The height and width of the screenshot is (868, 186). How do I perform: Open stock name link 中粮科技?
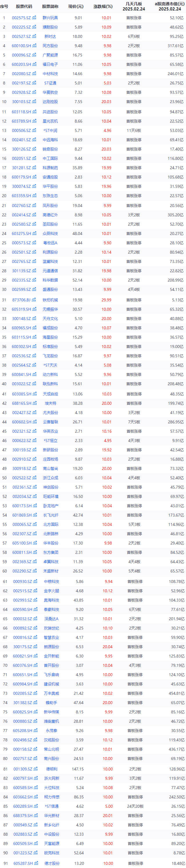point(51,581)
